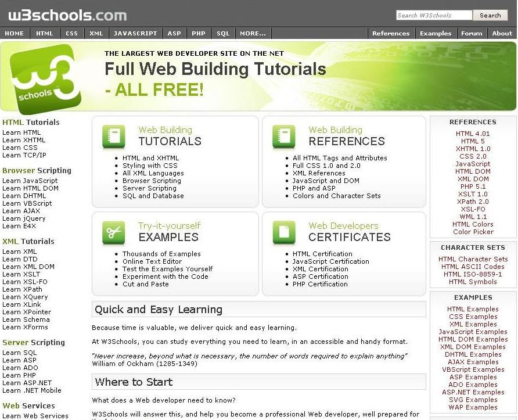This screenshot has height=420, width=518.
Task: Open the HTML Character Sets link
Action: (473, 259)
